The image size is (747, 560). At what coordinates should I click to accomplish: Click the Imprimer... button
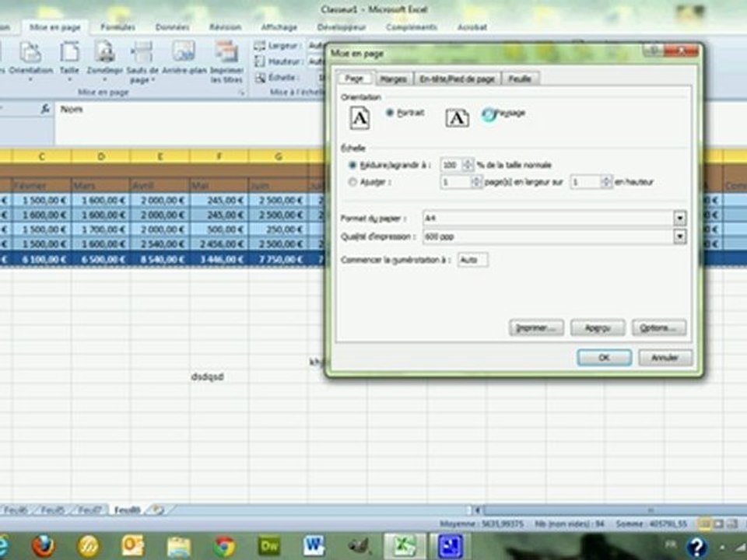click(536, 328)
